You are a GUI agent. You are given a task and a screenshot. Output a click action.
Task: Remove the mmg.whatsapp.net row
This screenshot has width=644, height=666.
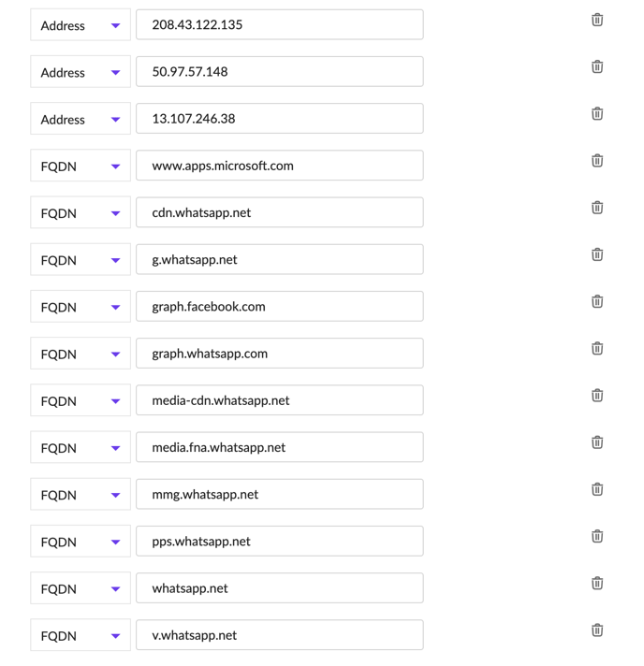coord(596,489)
